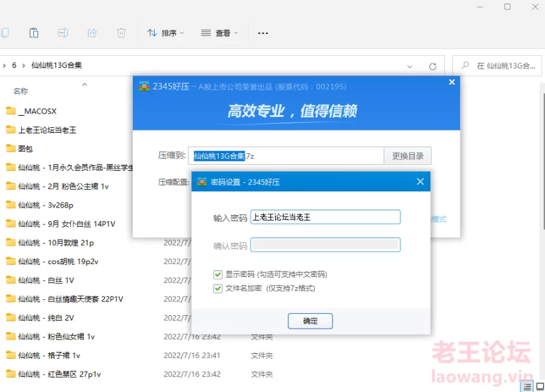Switch to details view icon in status bar

(x=527, y=387)
